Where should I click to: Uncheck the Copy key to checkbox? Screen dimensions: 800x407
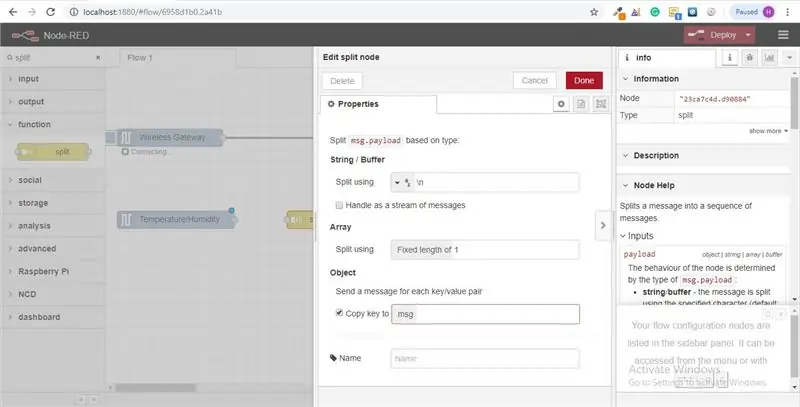coord(339,313)
